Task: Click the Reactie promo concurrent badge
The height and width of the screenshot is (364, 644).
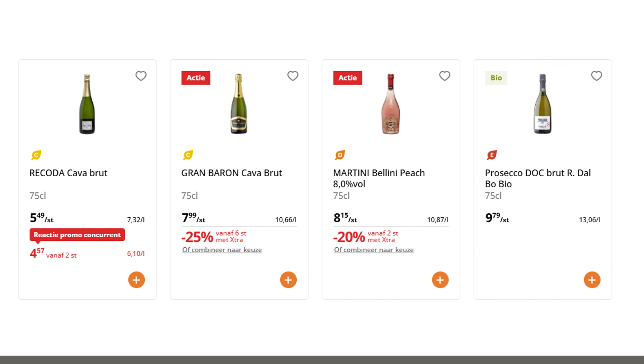Action: click(77, 235)
